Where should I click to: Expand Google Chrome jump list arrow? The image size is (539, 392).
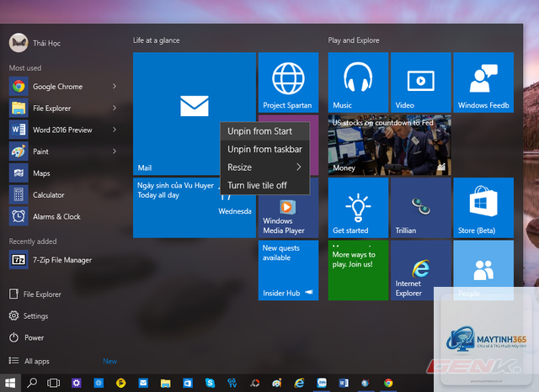coord(115,86)
